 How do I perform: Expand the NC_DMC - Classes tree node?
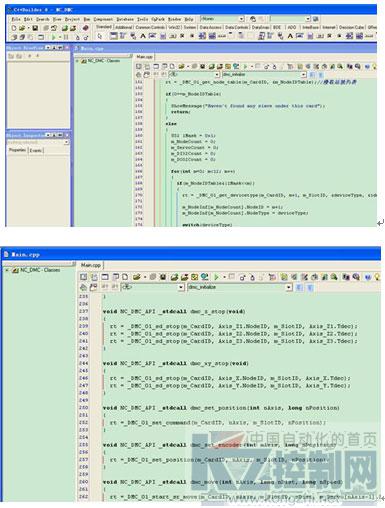pos(7,270)
